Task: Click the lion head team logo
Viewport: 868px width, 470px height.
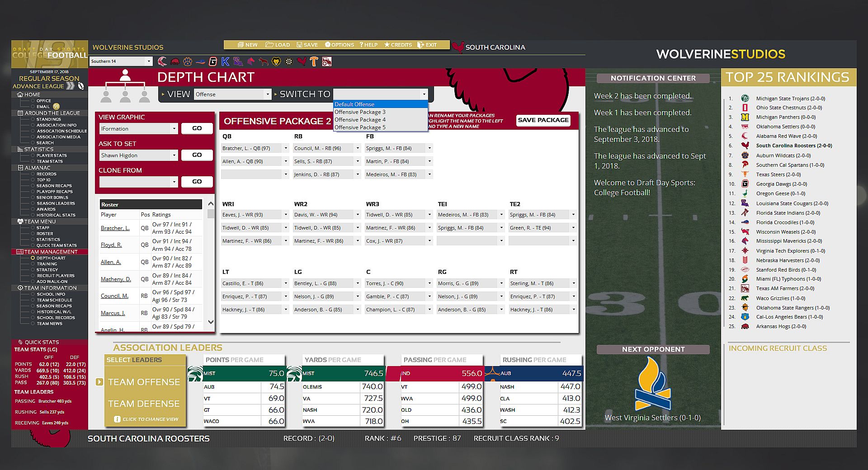Action: click(x=276, y=61)
